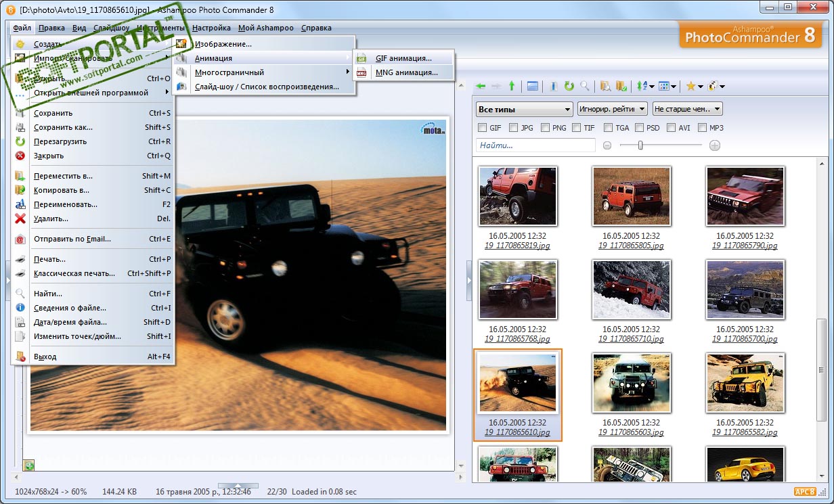Expand the 'Игнорир. рейтинг' rating dropdown
834x504 pixels.
click(x=611, y=109)
